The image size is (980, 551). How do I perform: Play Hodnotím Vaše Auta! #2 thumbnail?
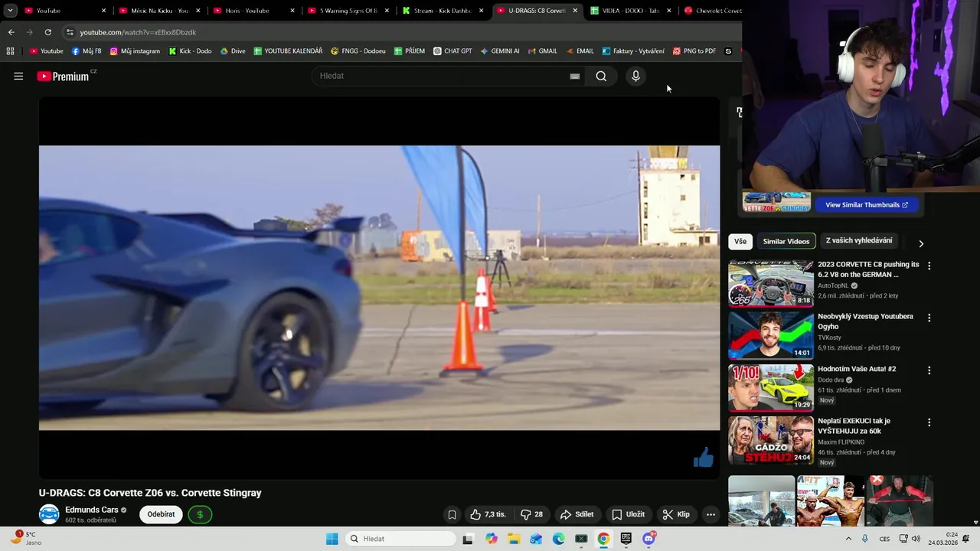click(x=771, y=387)
